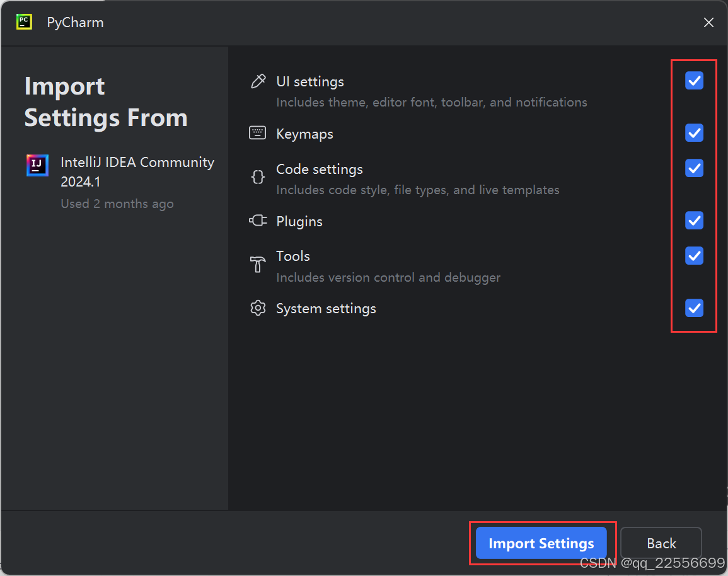Viewport: 728px width, 576px height.
Task: Select the UI settings label
Action: [310, 82]
